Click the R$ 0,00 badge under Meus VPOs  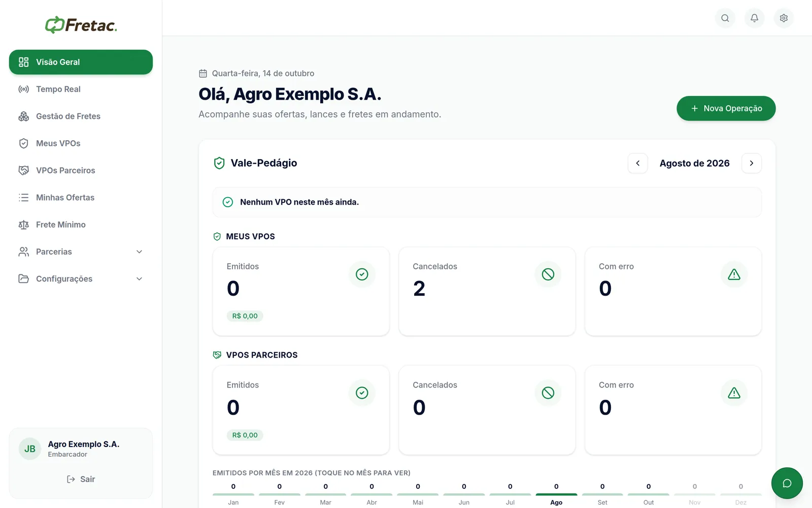click(x=245, y=316)
